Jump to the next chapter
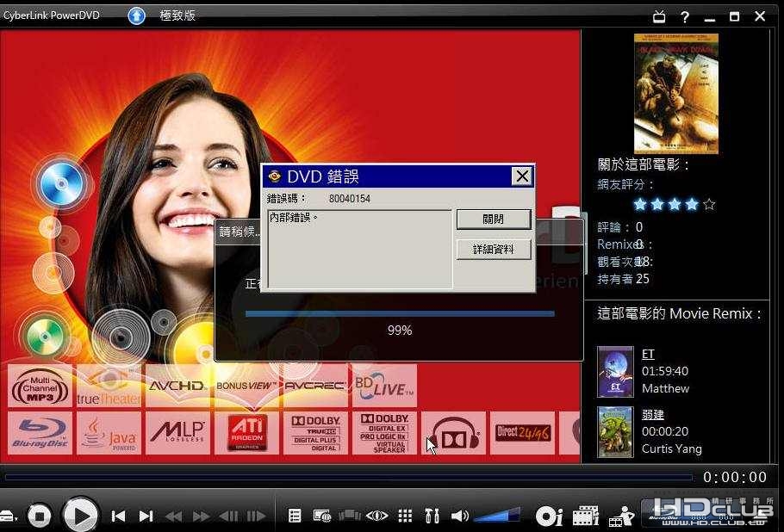Image resolution: width=784 pixels, height=532 pixels. [146, 516]
